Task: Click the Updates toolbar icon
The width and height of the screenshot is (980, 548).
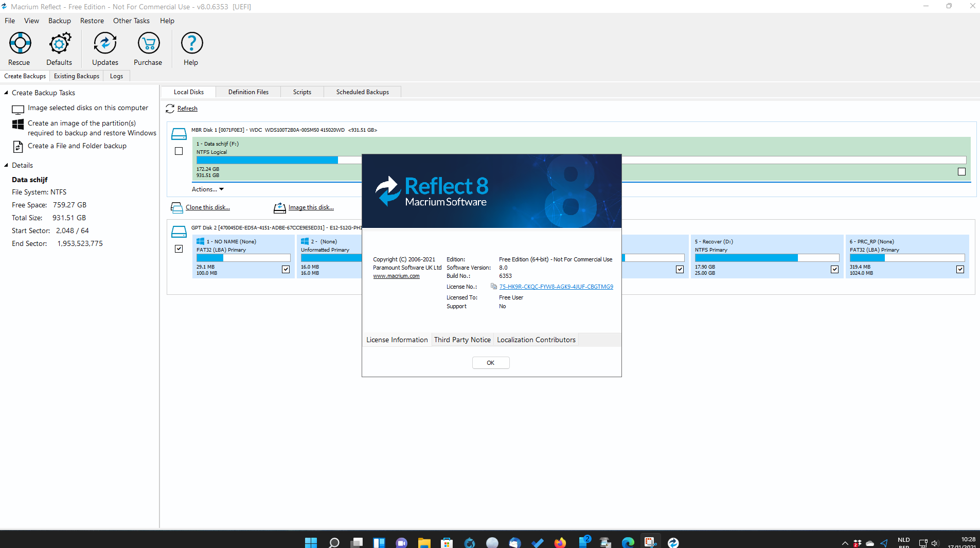Action: 105,43
